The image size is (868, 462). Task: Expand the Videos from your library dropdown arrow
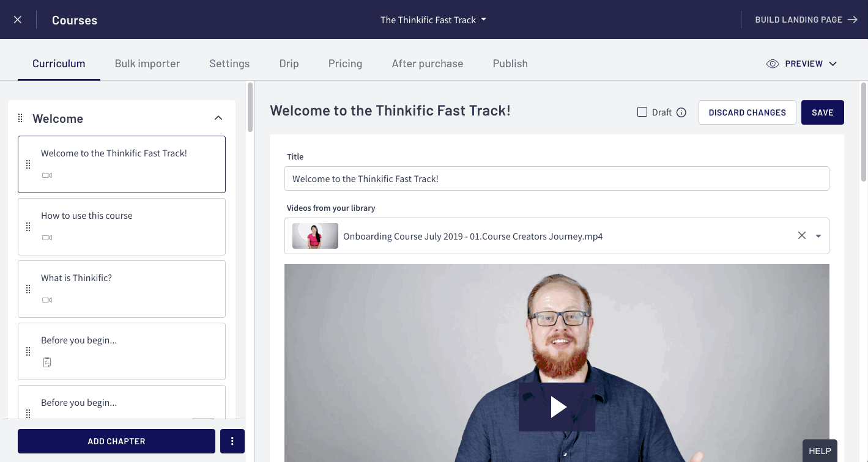818,236
